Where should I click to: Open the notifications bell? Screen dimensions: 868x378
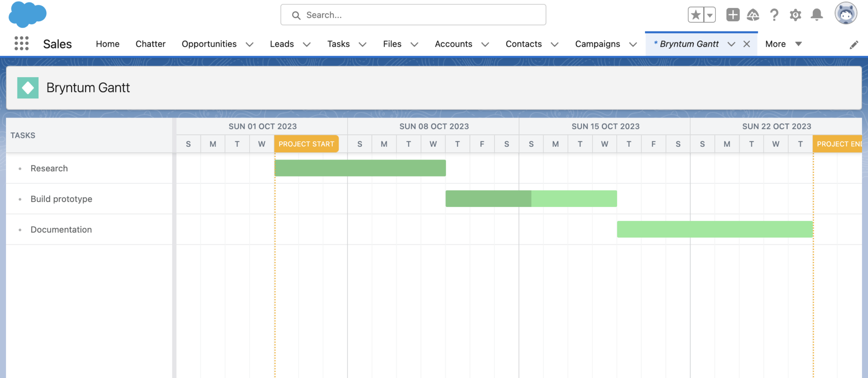click(x=816, y=15)
